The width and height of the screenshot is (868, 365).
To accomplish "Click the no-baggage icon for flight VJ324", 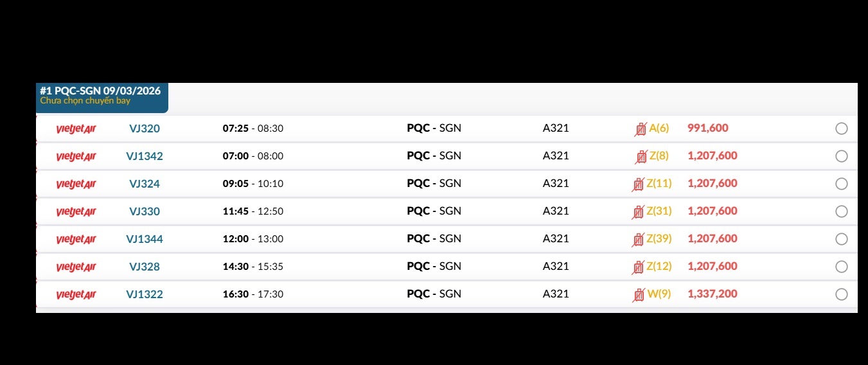I will [x=638, y=184].
